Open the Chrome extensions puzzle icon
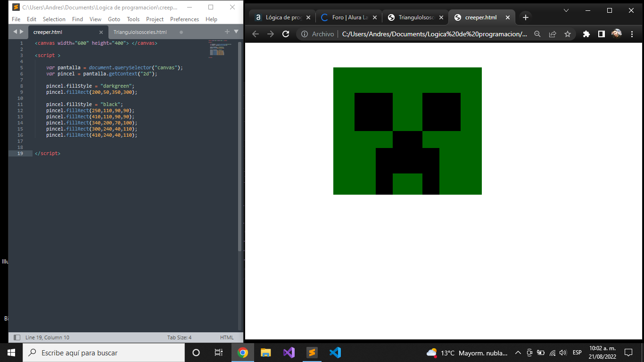644x362 pixels. [x=586, y=34]
